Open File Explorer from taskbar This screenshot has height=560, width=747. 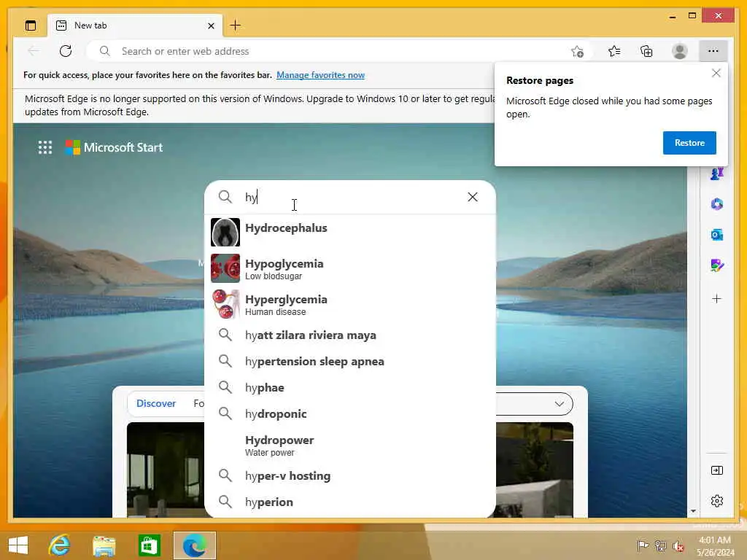click(x=104, y=545)
